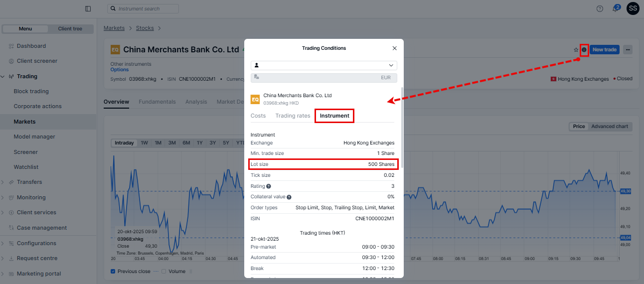The height and width of the screenshot is (284, 644).
Task: Click the trading conditions info icon
Action: (x=584, y=50)
